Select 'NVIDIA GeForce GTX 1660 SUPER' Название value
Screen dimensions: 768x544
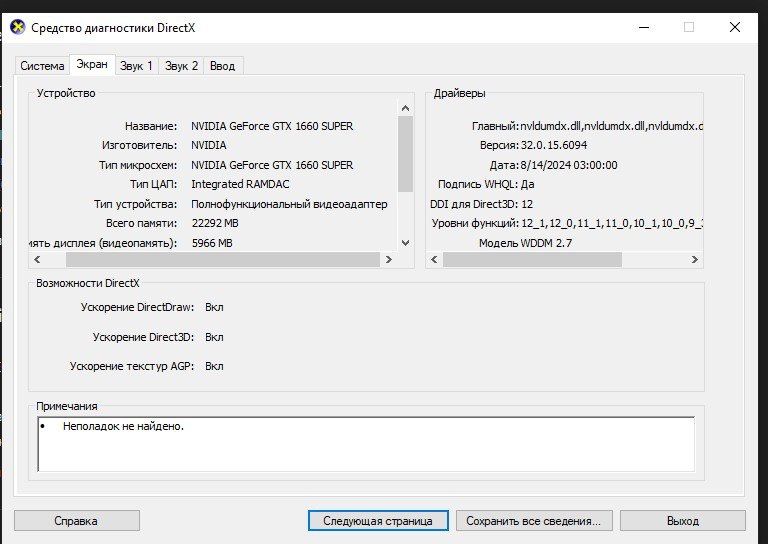(272, 126)
